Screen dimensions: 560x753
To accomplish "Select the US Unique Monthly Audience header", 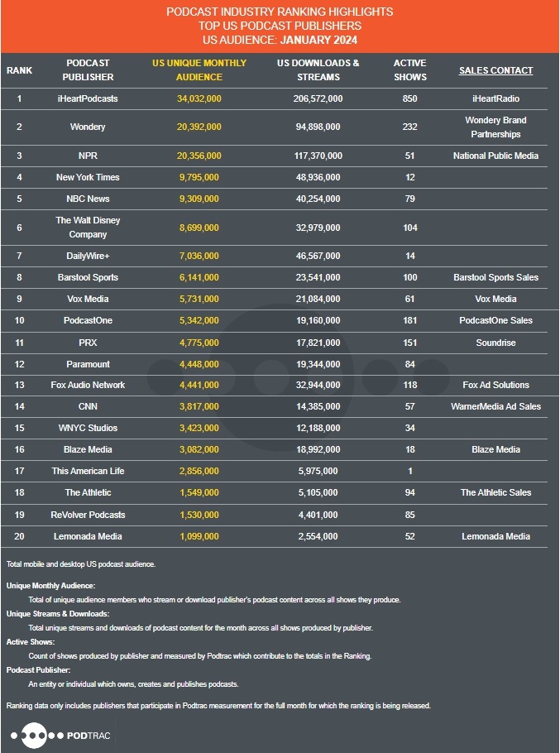I will pyautogui.click(x=199, y=70).
